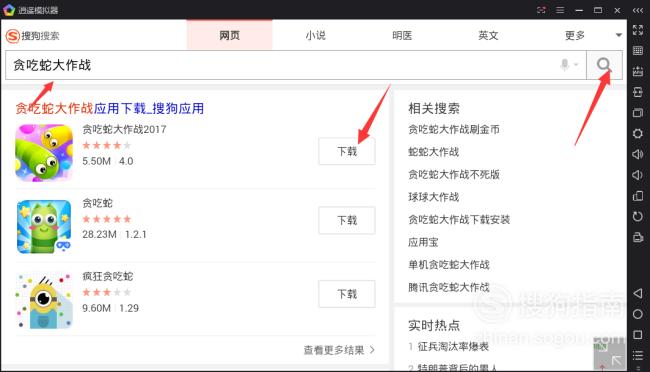The width and height of the screenshot is (650, 372).
Task: Click the 5.50M size text
Action: [96, 161]
